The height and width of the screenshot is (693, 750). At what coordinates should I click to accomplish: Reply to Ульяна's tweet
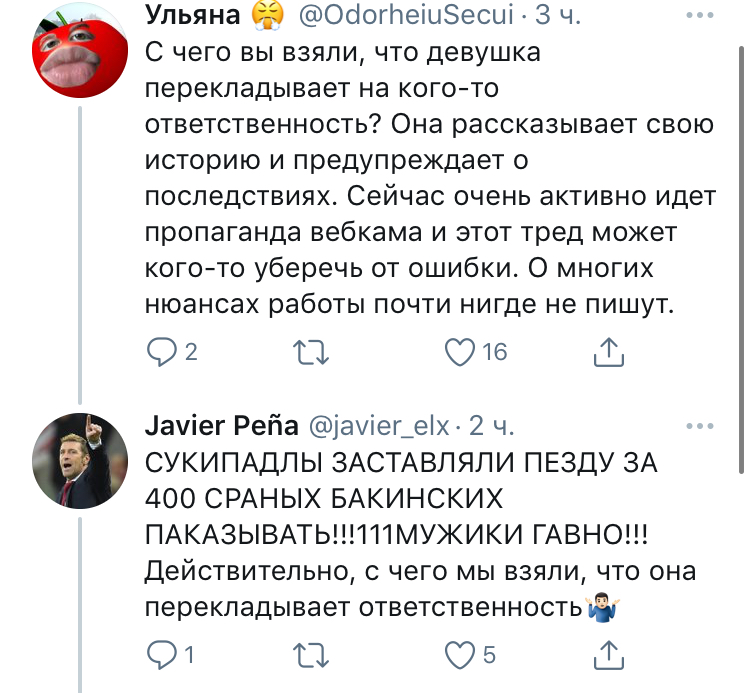[160, 351]
